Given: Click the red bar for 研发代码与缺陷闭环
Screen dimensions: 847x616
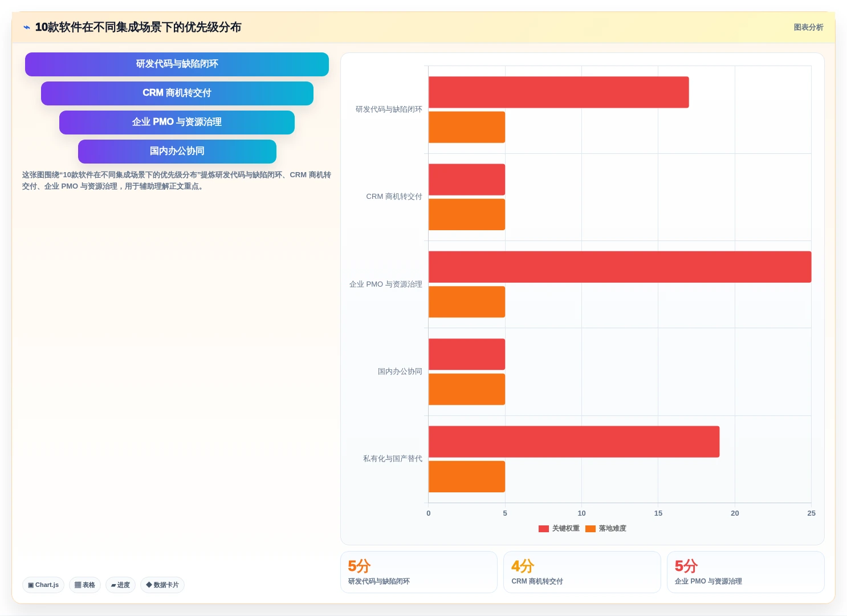Looking at the screenshot, I should [x=559, y=92].
